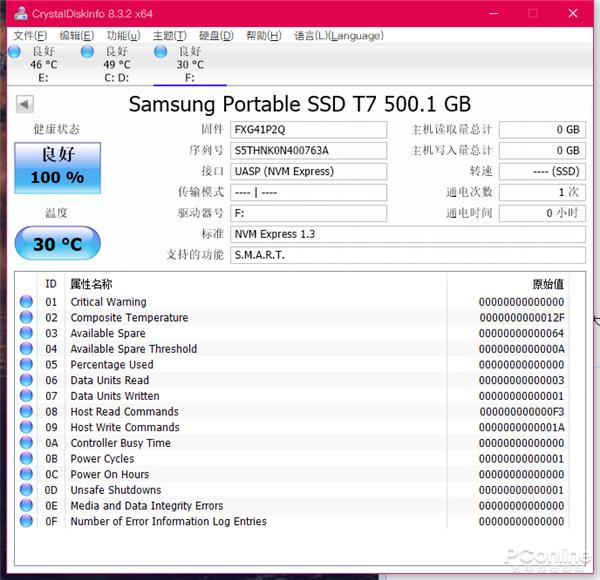The width and height of the screenshot is (600, 580).
Task: Click the status orb for Number of Error Information Log Entries
Action: (x=26, y=521)
